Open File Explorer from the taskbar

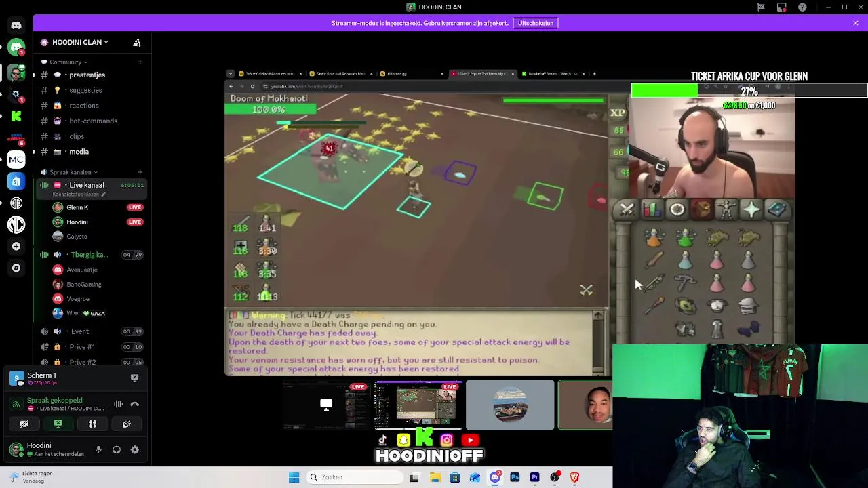click(x=435, y=477)
